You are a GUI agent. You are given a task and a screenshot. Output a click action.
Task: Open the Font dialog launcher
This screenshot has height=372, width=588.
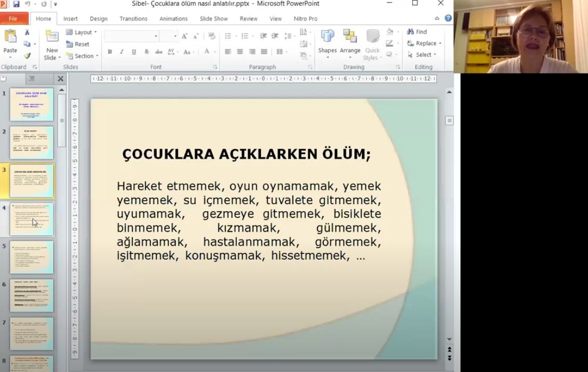215,67
